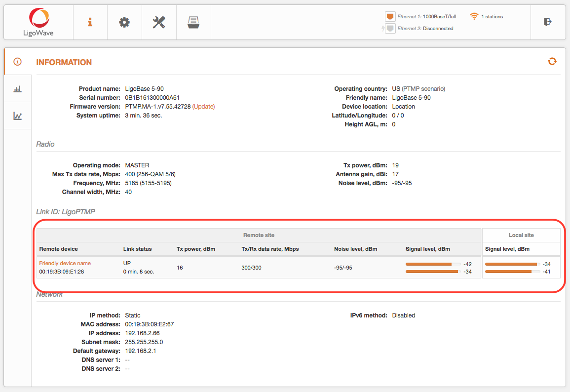
Task: Click the wireless stations signal icon
Action: 473,16
